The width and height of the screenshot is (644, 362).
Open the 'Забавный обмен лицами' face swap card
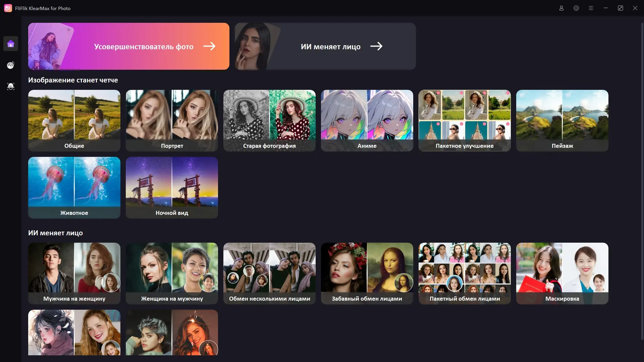pyautogui.click(x=367, y=273)
